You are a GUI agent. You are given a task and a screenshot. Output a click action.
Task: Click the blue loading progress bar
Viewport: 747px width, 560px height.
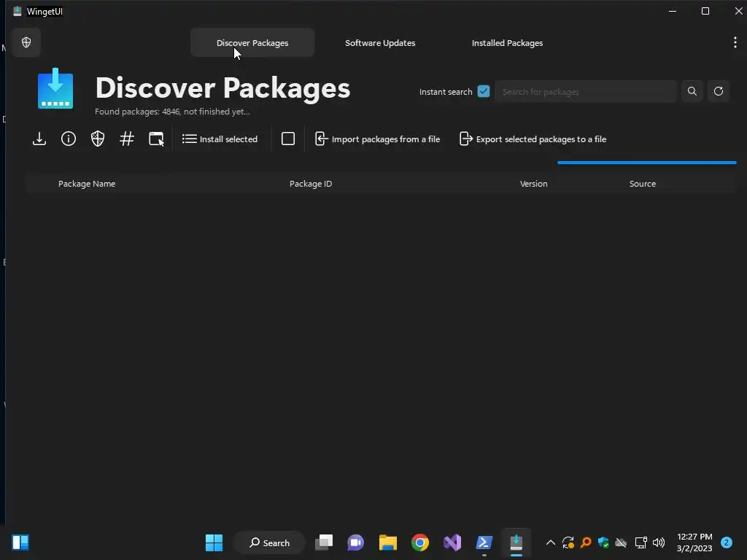pyautogui.click(x=646, y=163)
